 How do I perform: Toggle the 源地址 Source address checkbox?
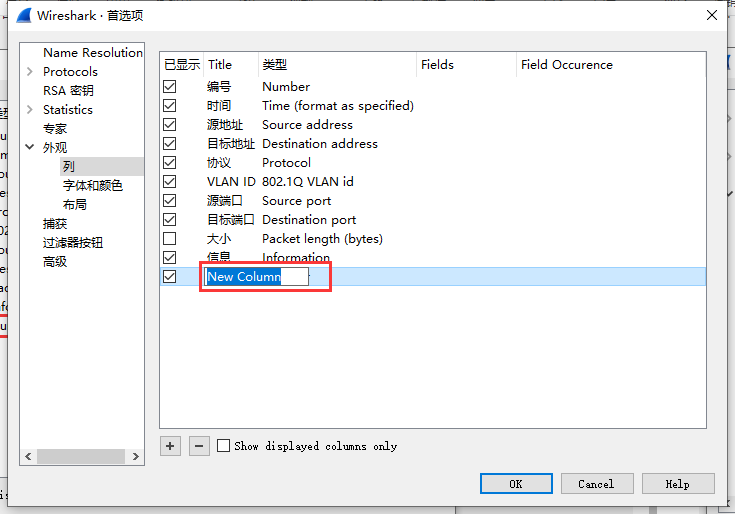coord(170,125)
